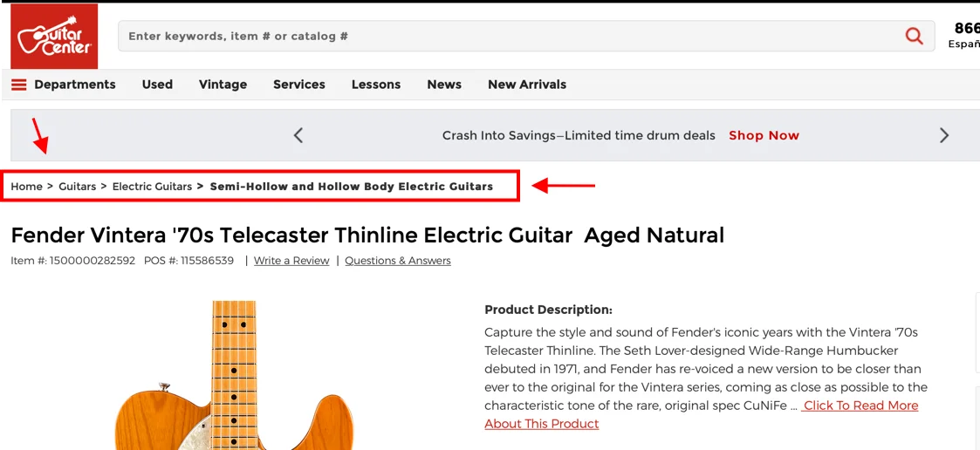Click To Read More About This Product
This screenshot has width=980, height=450.
tap(702, 414)
